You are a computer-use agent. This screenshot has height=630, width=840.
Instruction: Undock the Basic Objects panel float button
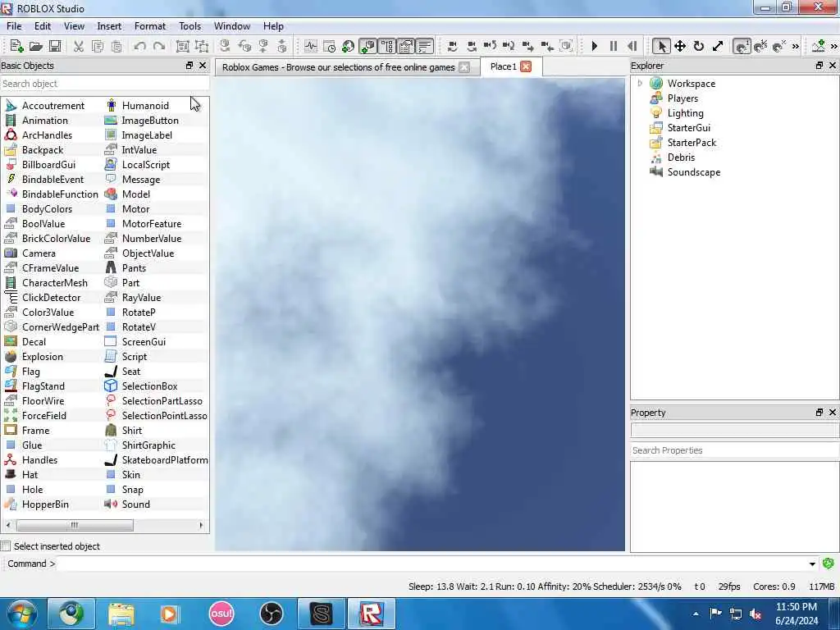(x=189, y=66)
